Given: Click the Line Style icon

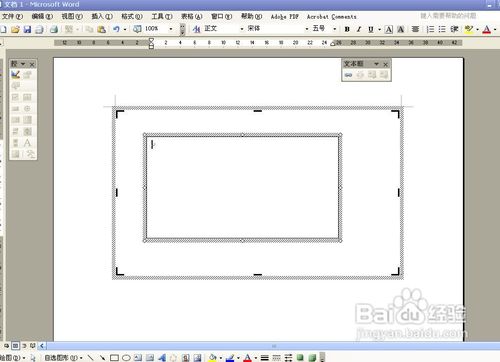Looking at the screenshot, I should pos(265,358).
